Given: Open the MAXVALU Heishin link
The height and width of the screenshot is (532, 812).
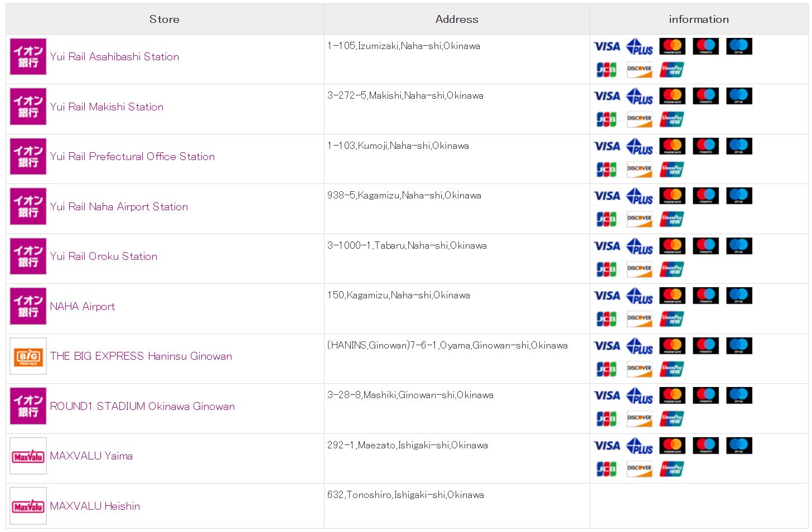Looking at the screenshot, I should click(95, 506).
